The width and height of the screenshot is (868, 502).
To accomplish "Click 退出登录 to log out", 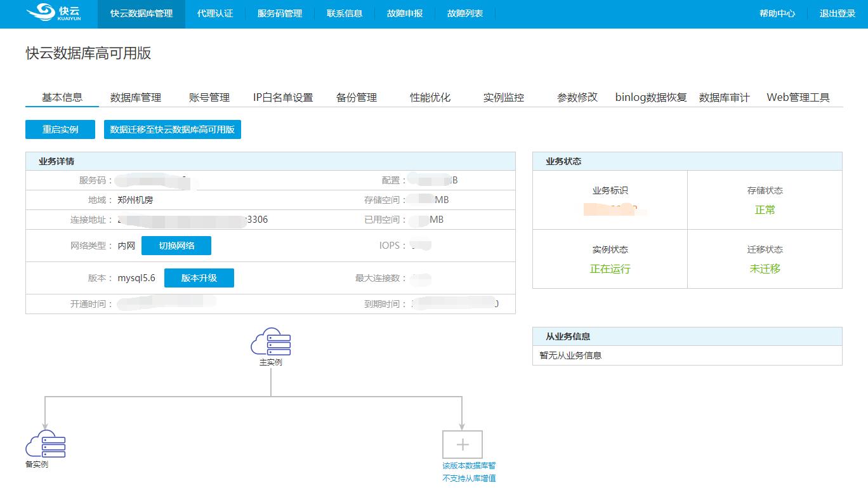I will [x=838, y=13].
